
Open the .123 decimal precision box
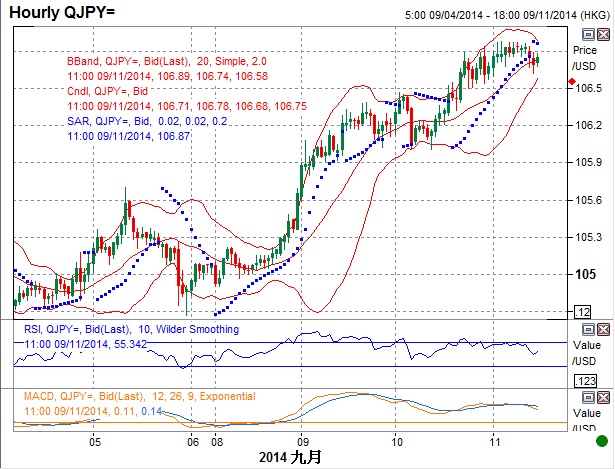point(583,382)
